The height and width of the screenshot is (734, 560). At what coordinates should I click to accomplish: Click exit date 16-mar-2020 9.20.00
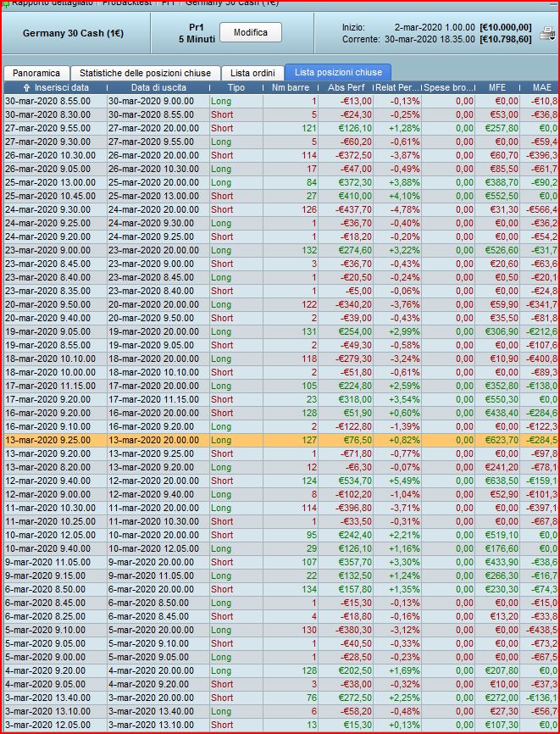pos(151,427)
